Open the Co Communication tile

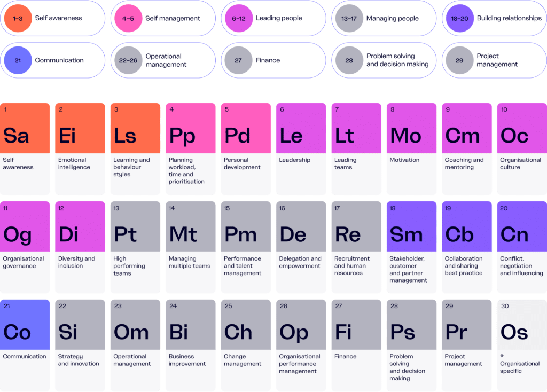[x=25, y=345]
